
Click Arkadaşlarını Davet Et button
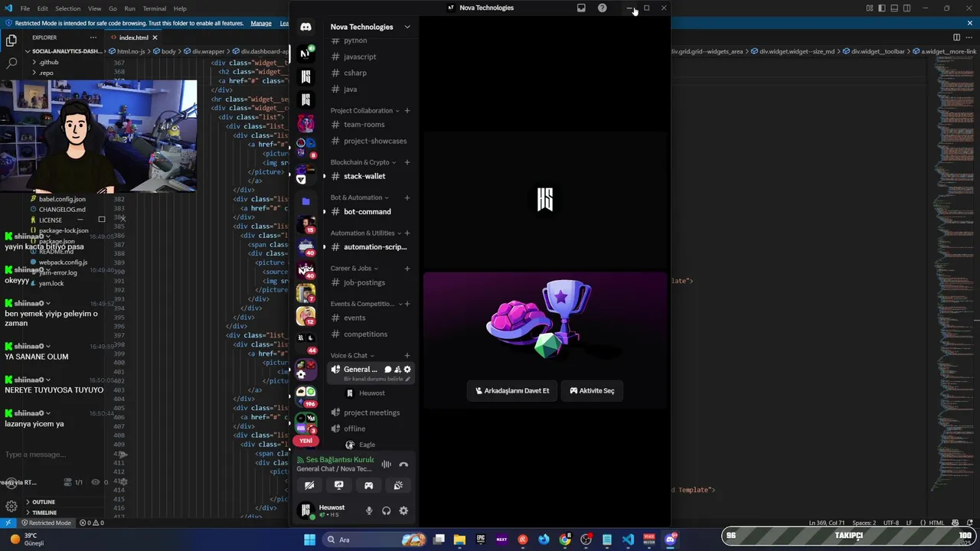click(x=512, y=390)
